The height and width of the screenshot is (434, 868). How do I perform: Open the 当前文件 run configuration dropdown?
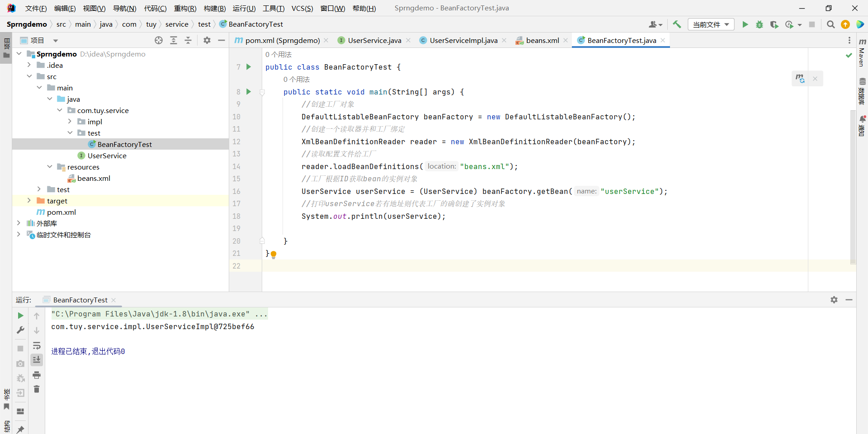click(711, 24)
